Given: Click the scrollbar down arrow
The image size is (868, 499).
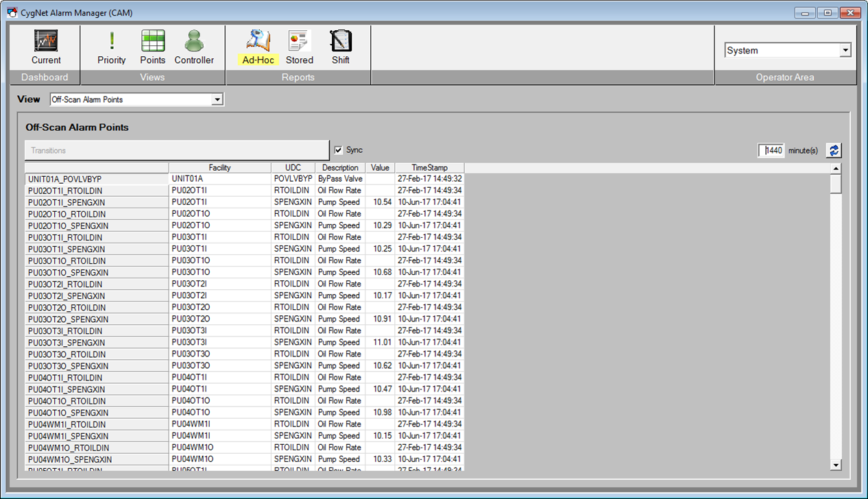Looking at the screenshot, I should pos(836,465).
